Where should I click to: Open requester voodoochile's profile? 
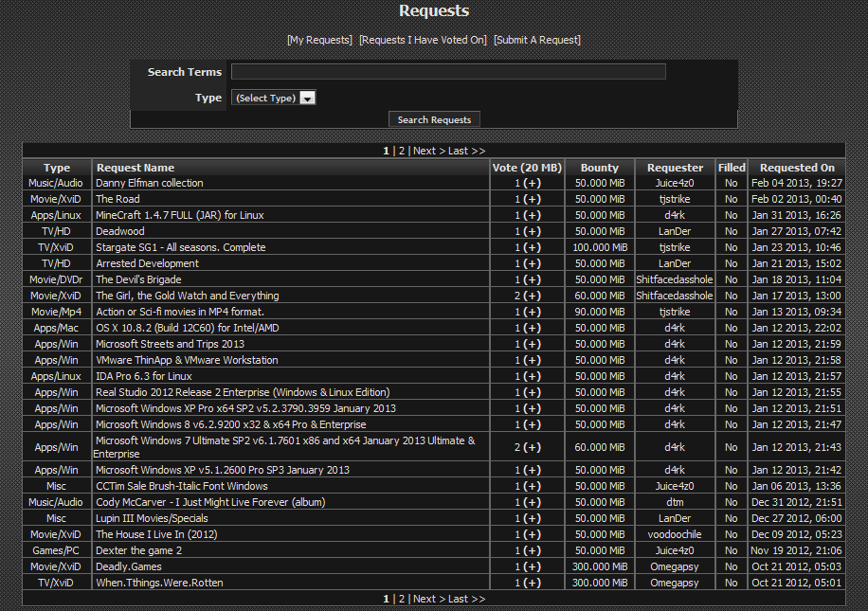[675, 534]
